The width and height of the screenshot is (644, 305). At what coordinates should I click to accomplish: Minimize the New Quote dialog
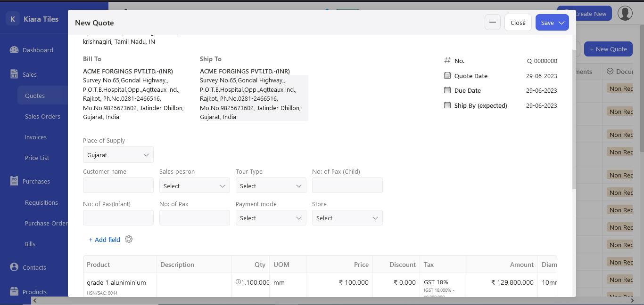[493, 22]
